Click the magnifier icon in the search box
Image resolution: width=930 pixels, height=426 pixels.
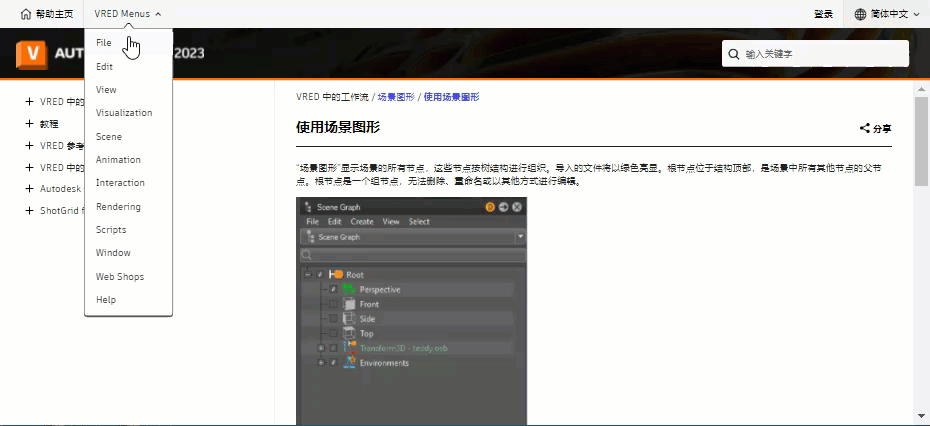[x=734, y=54]
